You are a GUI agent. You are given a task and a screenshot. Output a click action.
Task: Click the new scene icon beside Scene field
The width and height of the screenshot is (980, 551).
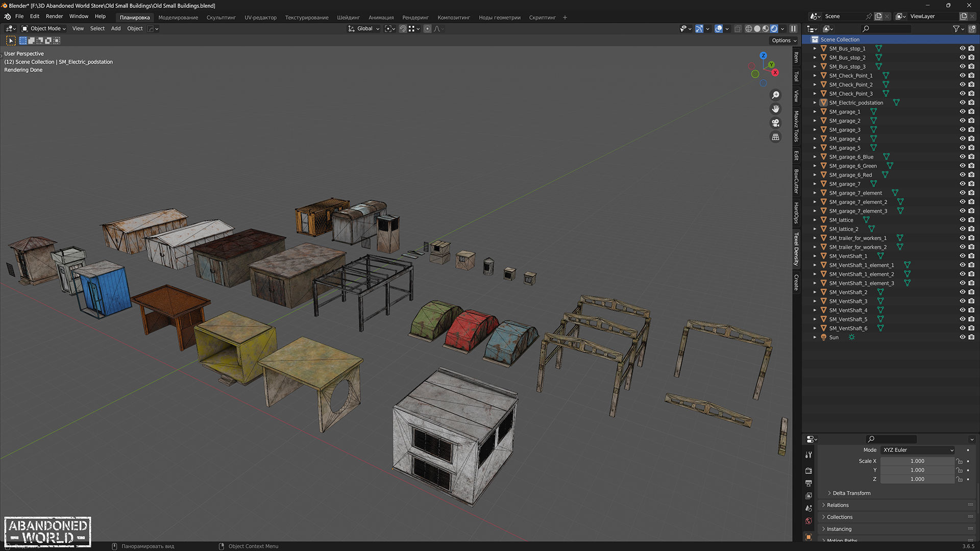click(878, 16)
